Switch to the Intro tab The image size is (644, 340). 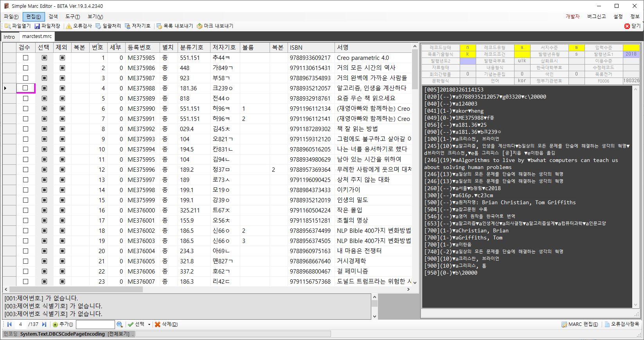[x=9, y=37]
